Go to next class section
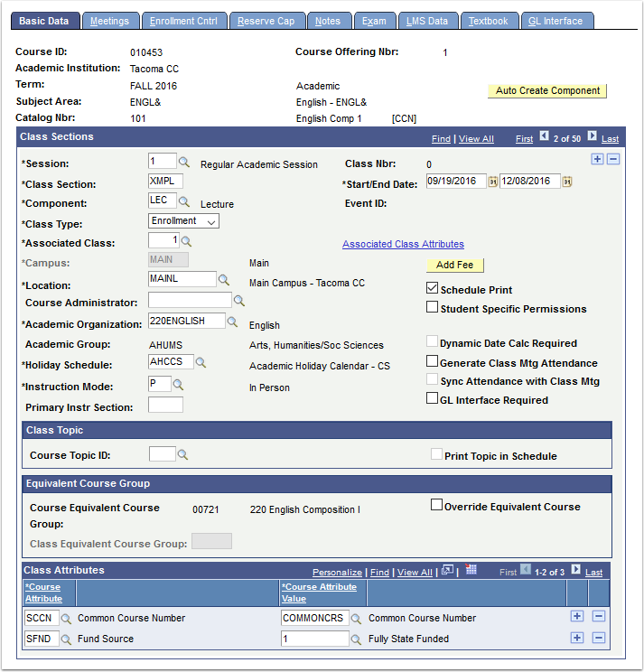The width and height of the screenshot is (644, 672). pos(592,135)
